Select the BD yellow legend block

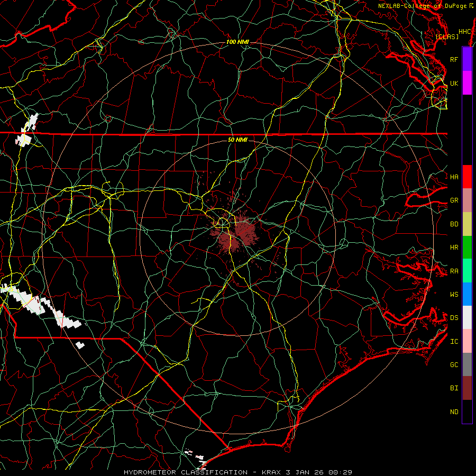[x=467, y=224]
